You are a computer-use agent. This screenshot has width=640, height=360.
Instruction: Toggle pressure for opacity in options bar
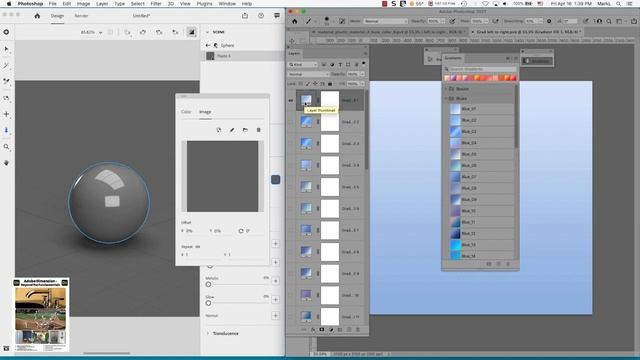(x=452, y=21)
